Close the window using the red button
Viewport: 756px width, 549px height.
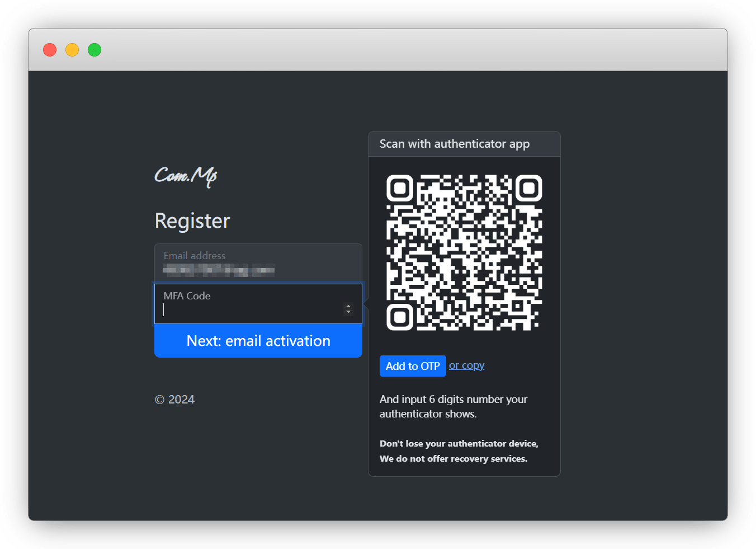tap(50, 50)
